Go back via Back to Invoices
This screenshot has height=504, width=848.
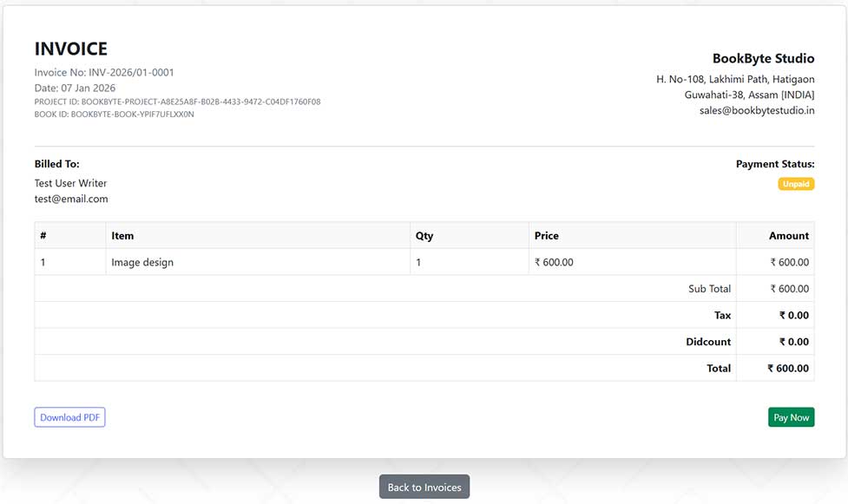click(424, 487)
